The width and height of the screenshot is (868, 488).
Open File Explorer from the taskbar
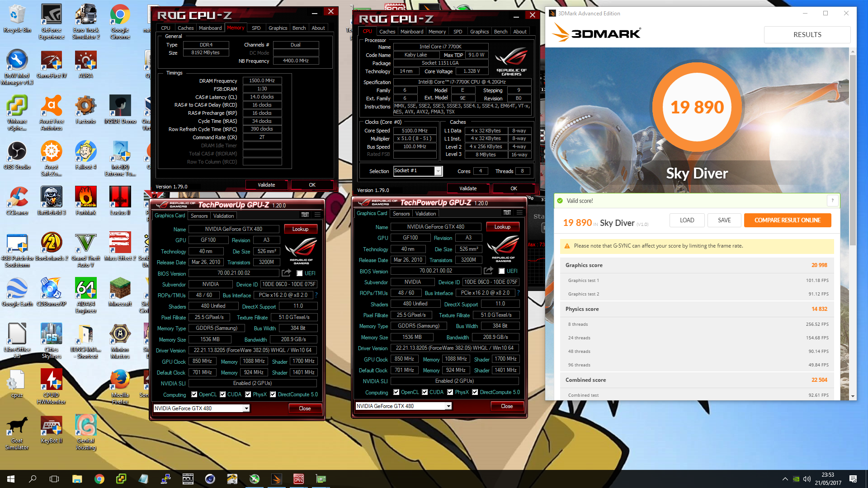[x=77, y=479]
